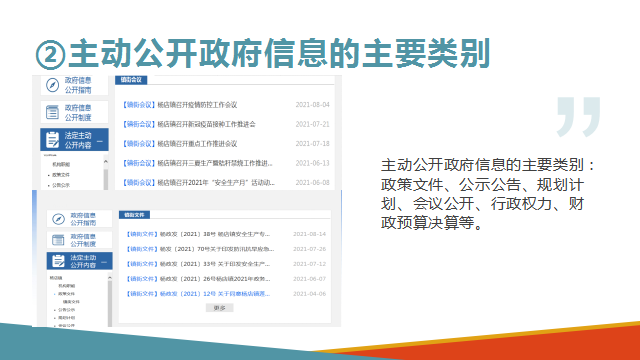Collapse lower 法定主动公开内容 via its minus sign
Screen dimensions: 640x360
[x=104, y=262]
